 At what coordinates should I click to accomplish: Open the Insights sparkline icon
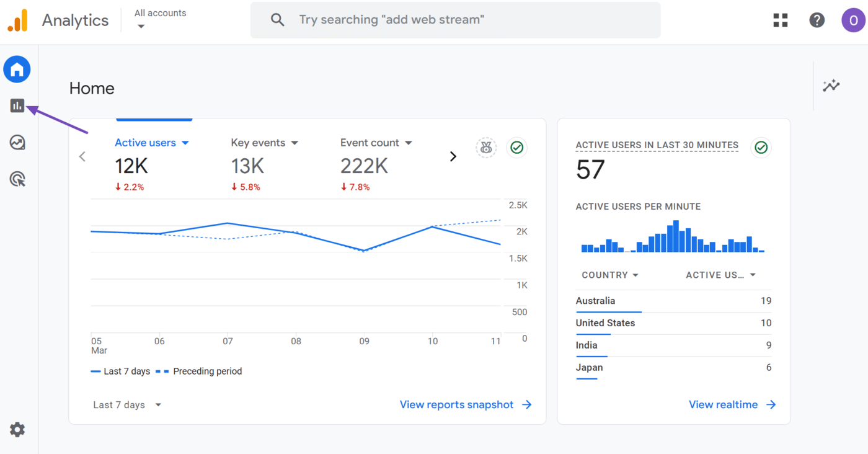[831, 86]
